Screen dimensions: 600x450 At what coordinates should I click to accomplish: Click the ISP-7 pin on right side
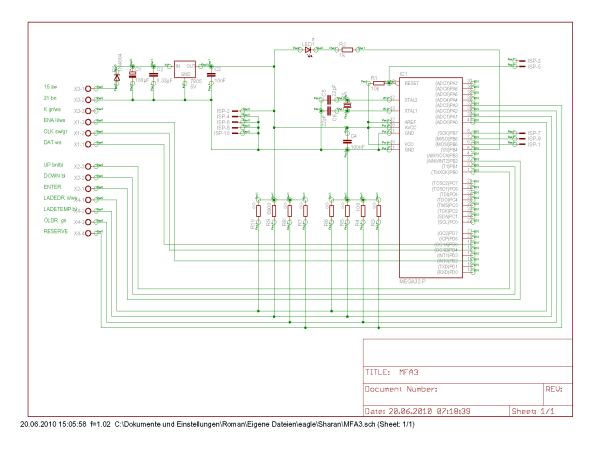[522, 133]
